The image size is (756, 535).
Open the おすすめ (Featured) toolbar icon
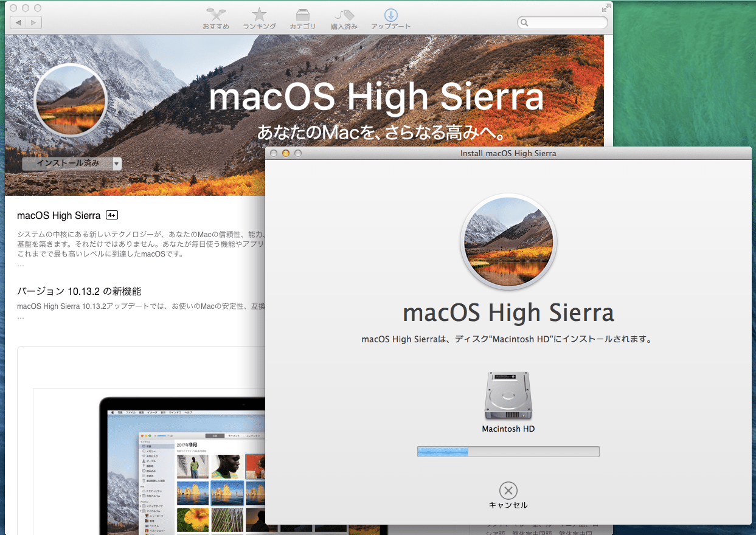point(216,15)
